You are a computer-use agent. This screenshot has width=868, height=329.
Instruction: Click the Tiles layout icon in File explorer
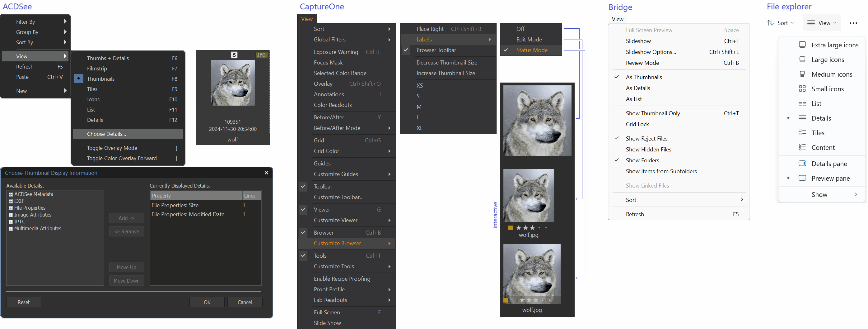click(x=802, y=133)
